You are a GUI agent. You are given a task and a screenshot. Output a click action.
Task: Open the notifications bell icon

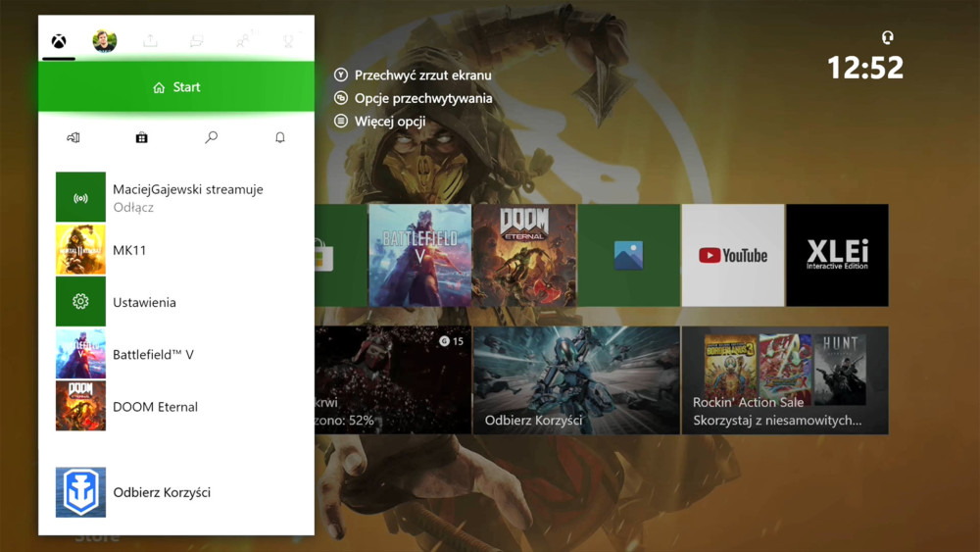[280, 137]
